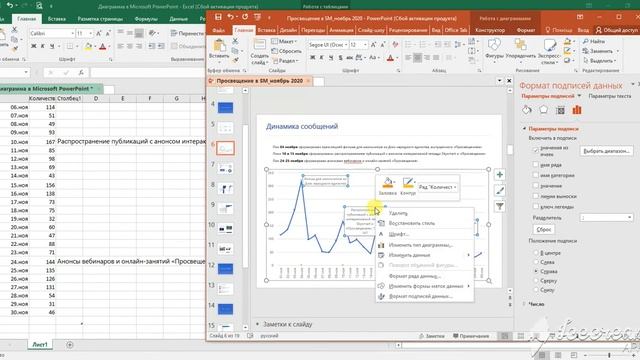The image size is (640, 360).
Task: Choose 'Изменить тип диаграммы...' in context menu
Action: 425,245
